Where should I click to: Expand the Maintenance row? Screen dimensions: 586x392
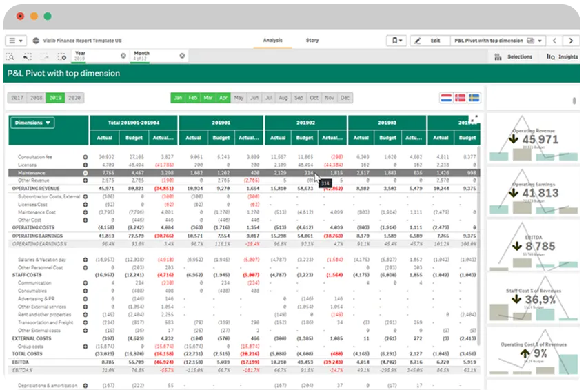[x=85, y=173]
